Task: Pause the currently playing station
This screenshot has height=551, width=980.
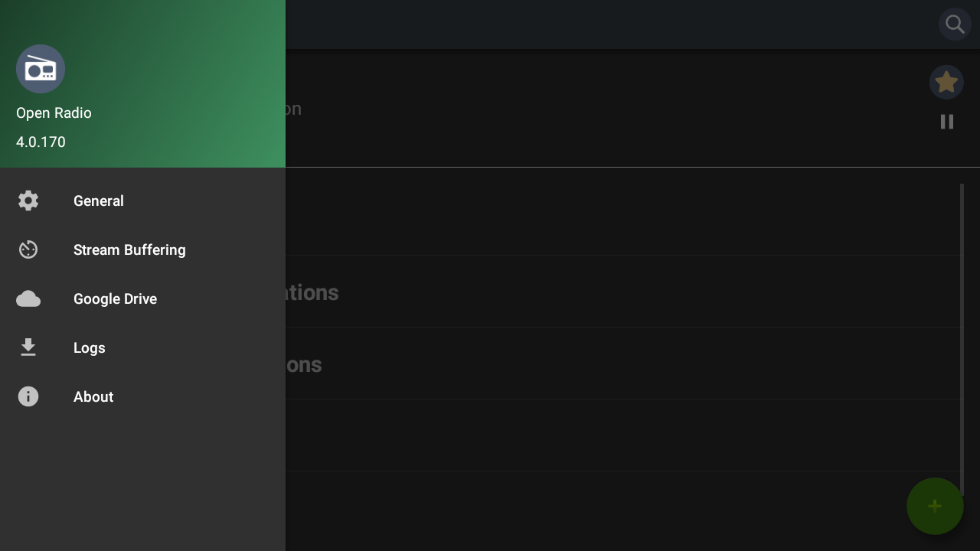Action: tap(947, 122)
